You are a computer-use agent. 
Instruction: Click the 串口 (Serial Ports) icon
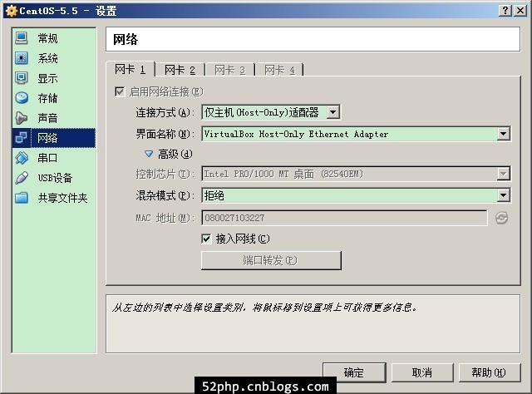pos(22,158)
